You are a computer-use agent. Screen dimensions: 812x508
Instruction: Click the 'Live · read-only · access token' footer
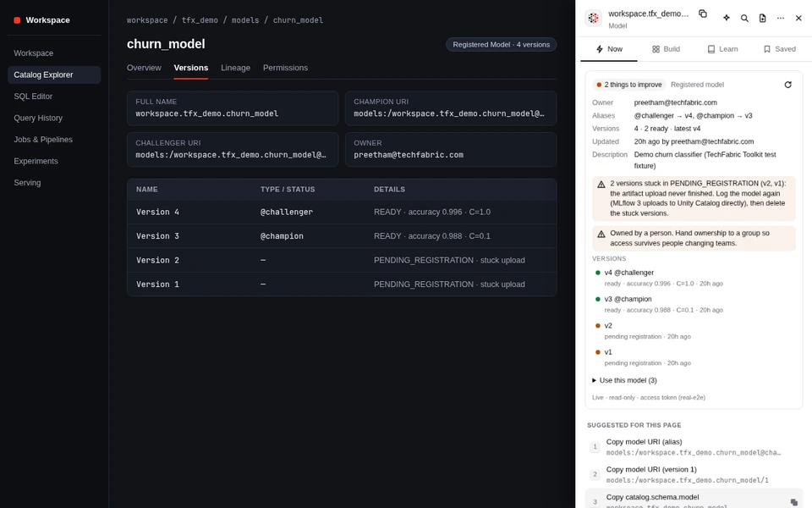coord(649,398)
